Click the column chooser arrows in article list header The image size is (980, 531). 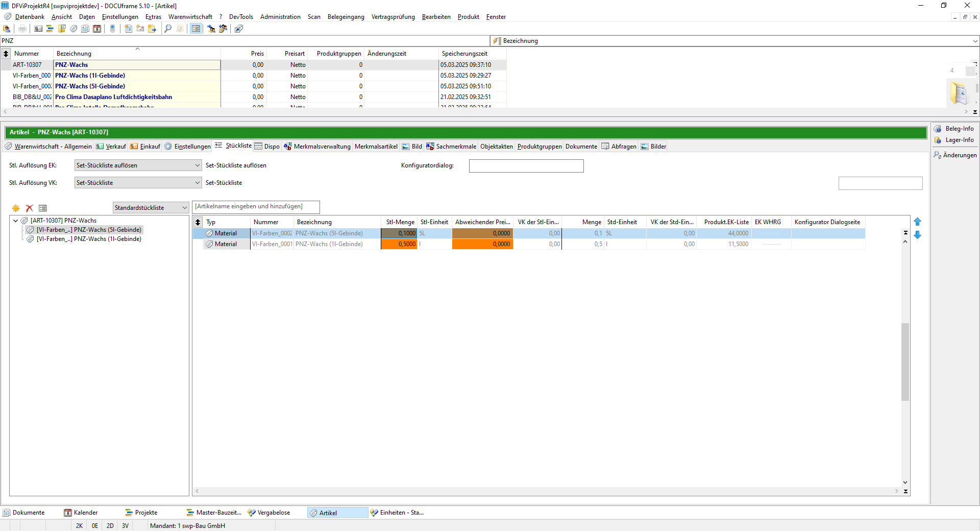click(x=6, y=54)
